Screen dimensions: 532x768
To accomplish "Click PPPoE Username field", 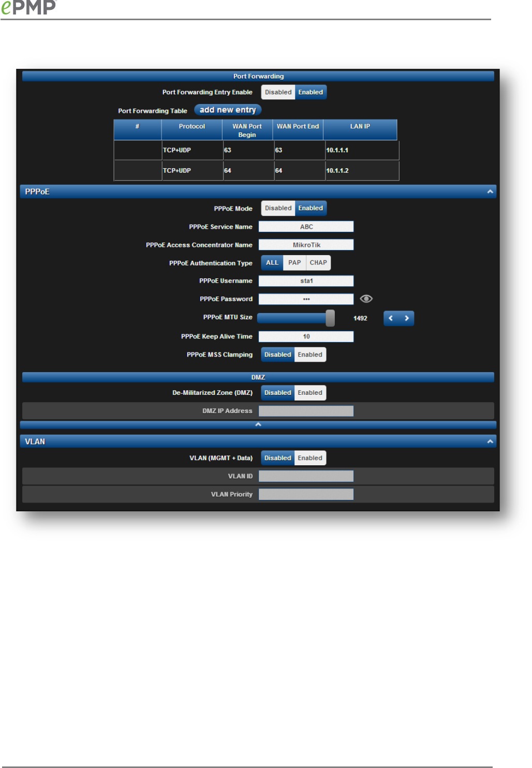I will (x=306, y=281).
